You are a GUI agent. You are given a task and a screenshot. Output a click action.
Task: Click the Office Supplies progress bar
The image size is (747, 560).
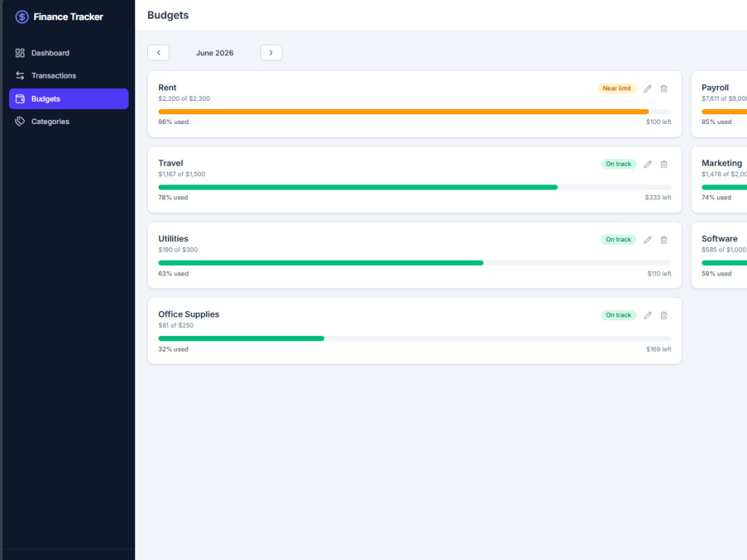(x=415, y=338)
